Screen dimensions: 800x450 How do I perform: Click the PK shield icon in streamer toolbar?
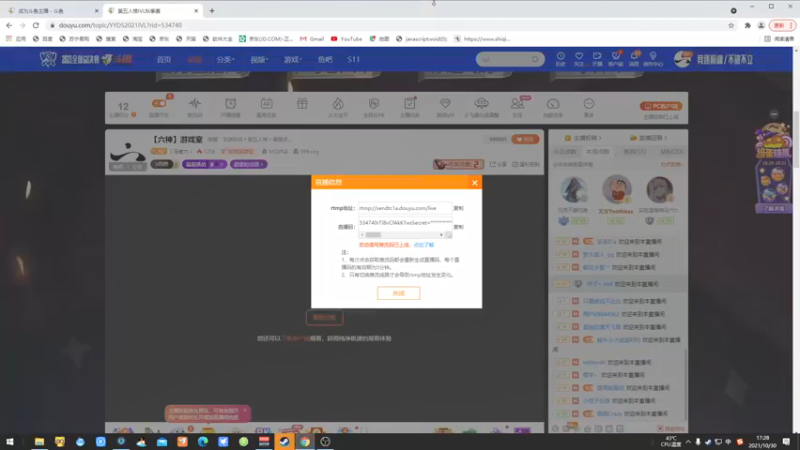click(x=373, y=104)
